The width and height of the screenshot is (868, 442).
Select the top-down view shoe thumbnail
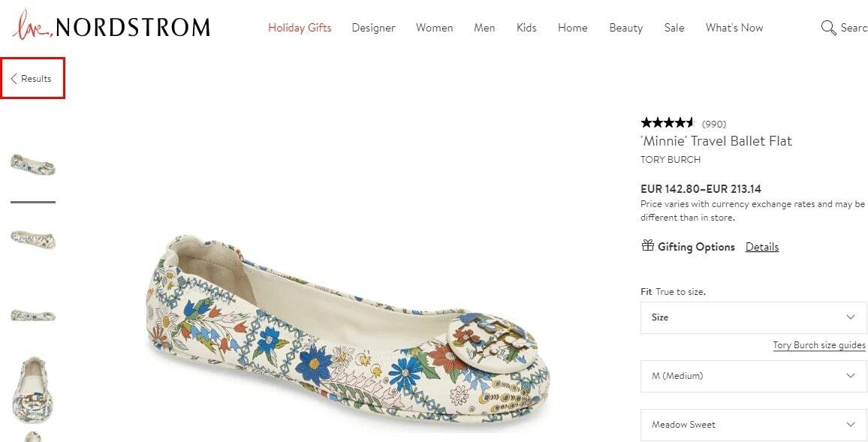(33, 390)
